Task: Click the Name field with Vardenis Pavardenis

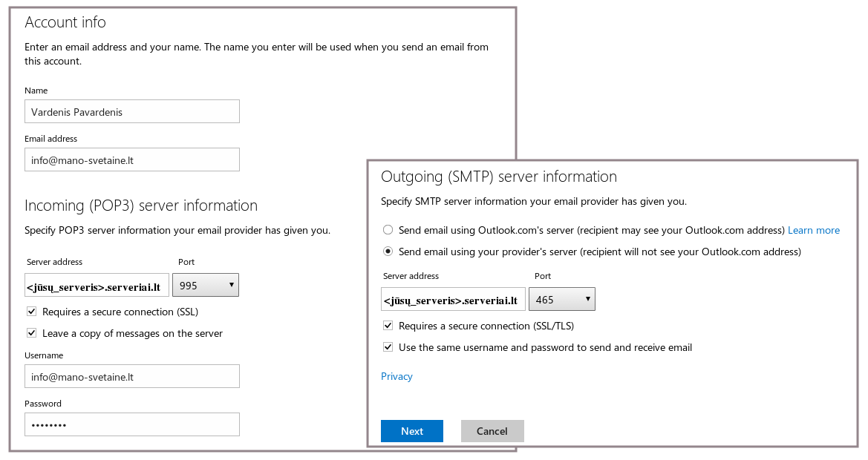Action: click(x=131, y=111)
